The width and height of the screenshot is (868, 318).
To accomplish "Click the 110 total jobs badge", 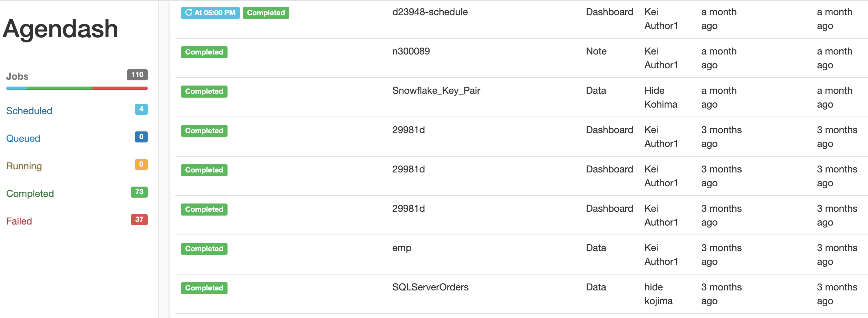I will 137,74.
